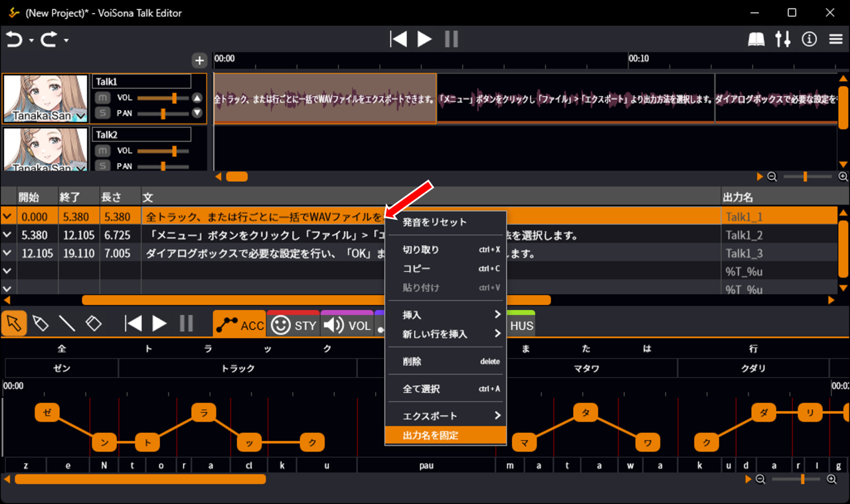The height and width of the screenshot is (504, 850).
Task: Open the hamburger main menu
Action: pyautogui.click(x=836, y=40)
